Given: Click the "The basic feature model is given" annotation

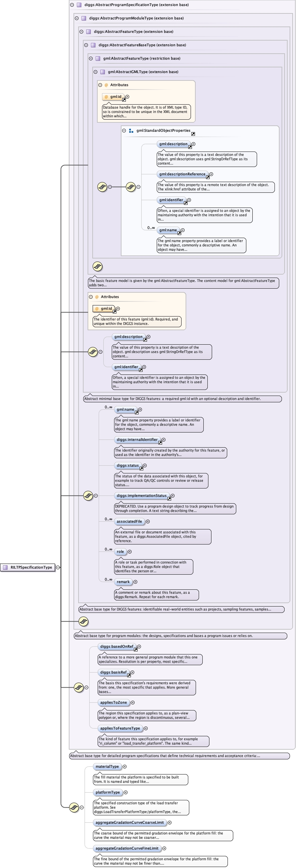Looking at the screenshot, I should pyautogui.click(x=183, y=283).
